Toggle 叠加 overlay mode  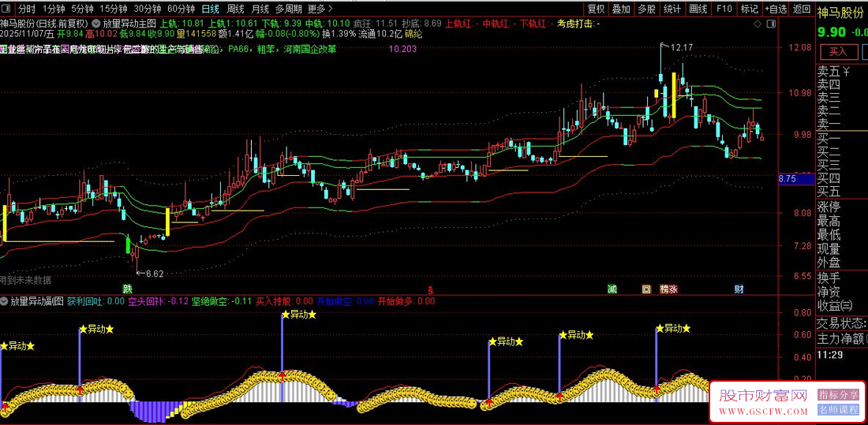[621, 9]
